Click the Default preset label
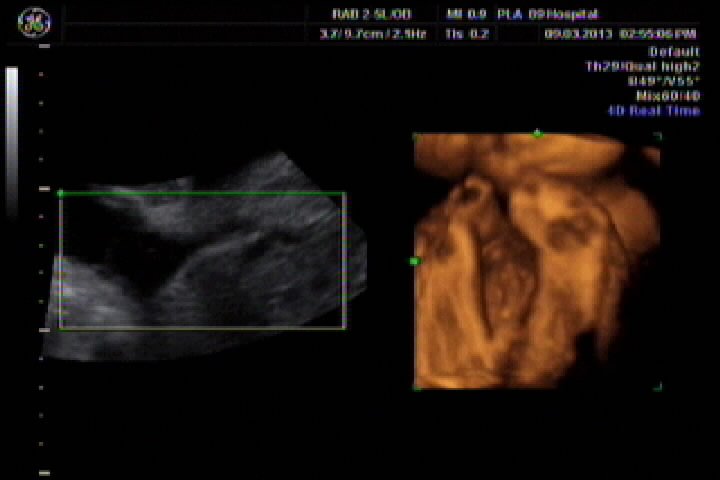 tap(674, 52)
